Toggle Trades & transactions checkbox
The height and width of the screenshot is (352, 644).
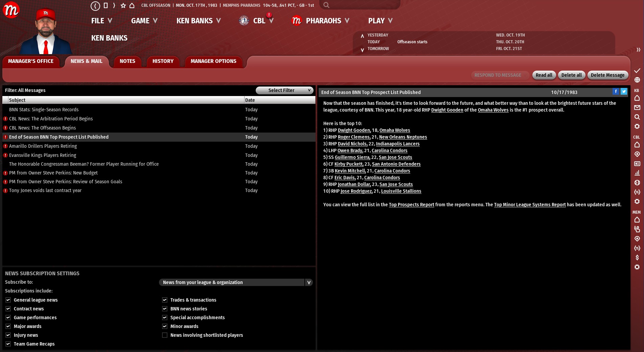pyautogui.click(x=165, y=300)
